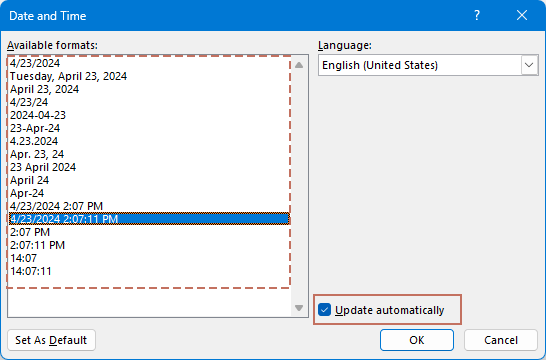Select format Tuesday, April 23, 2024
546x360 pixels.
pos(68,76)
